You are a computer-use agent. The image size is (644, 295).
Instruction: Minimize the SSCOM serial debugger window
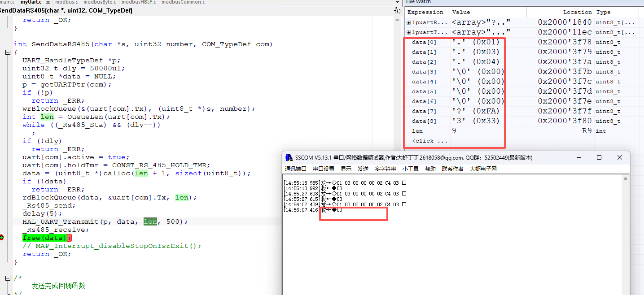pos(578,158)
